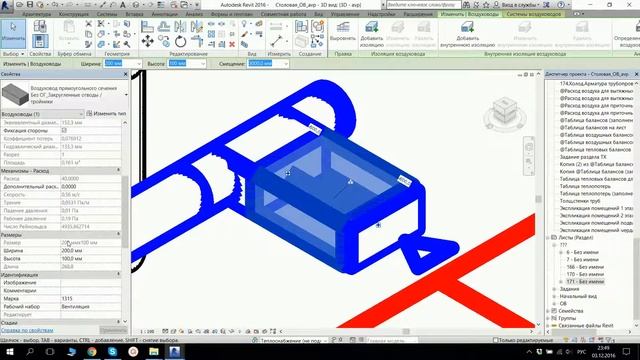640x360 pixels.
Task: Select the Copy tool icon beside Move
Action: [x=164, y=41]
